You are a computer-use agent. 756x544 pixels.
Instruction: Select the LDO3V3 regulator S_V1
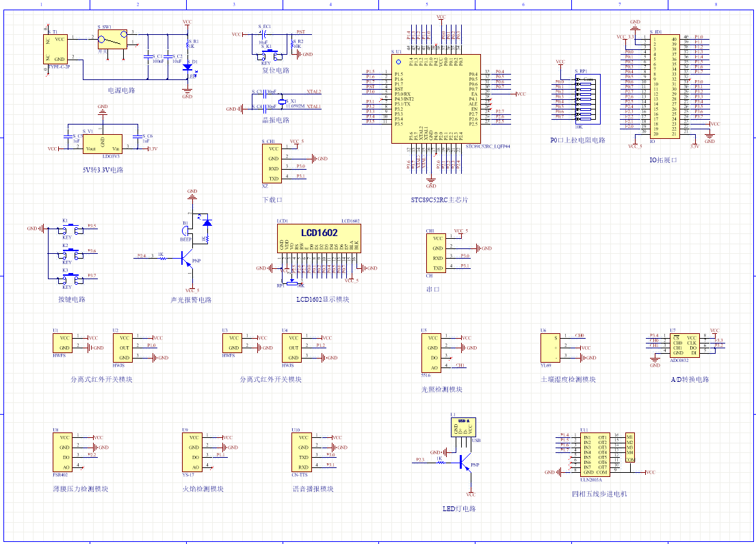103,144
